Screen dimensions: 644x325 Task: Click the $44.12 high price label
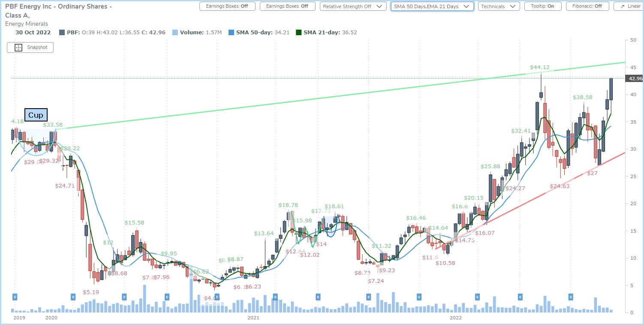click(x=539, y=67)
